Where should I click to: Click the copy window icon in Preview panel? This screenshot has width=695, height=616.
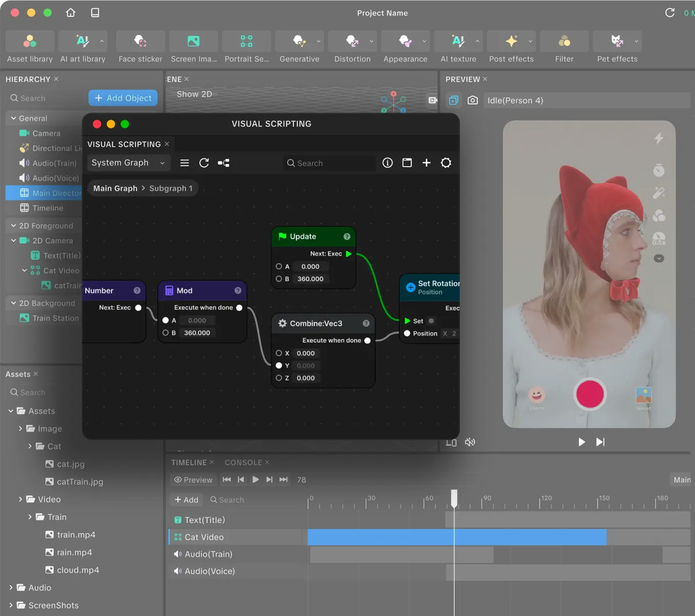(454, 100)
